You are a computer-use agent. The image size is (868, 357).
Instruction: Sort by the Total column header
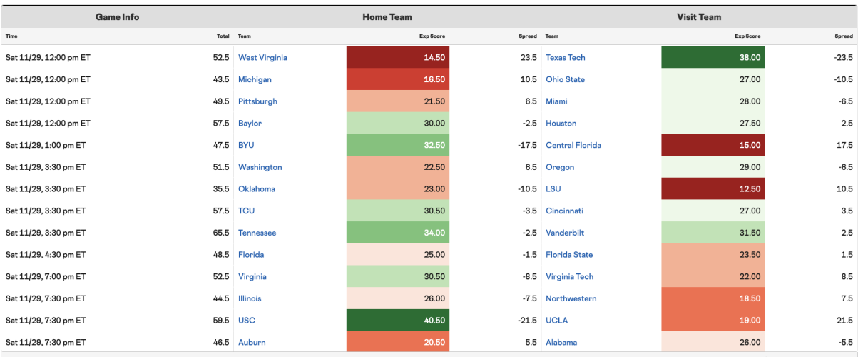(x=223, y=36)
